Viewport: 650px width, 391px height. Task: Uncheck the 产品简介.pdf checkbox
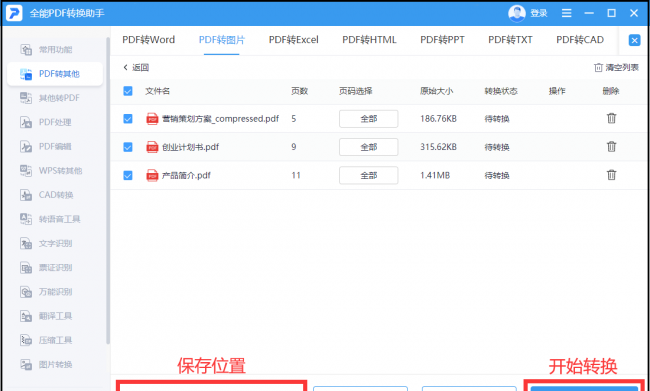pos(128,175)
